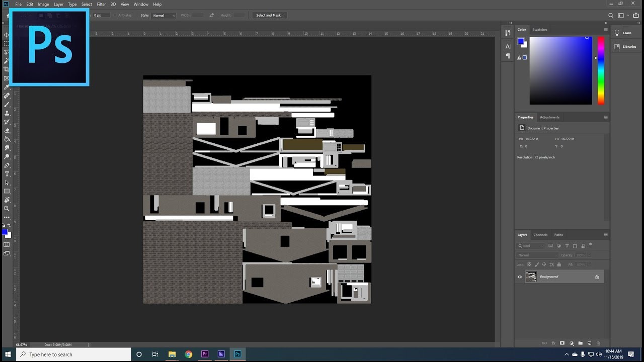Open the Paragraph panel icon
Image resolution: width=644 pixels, height=362 pixels.
click(x=508, y=56)
